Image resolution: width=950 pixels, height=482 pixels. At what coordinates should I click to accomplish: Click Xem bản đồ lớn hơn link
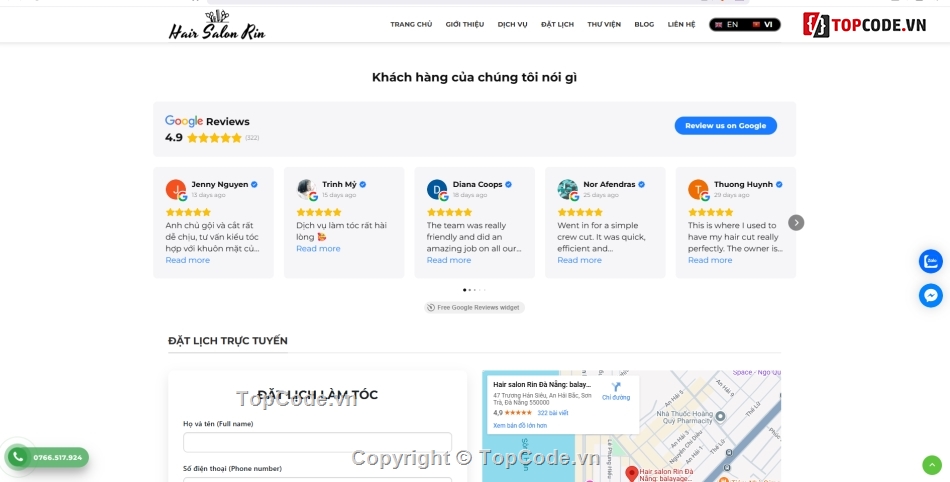pyautogui.click(x=520, y=426)
